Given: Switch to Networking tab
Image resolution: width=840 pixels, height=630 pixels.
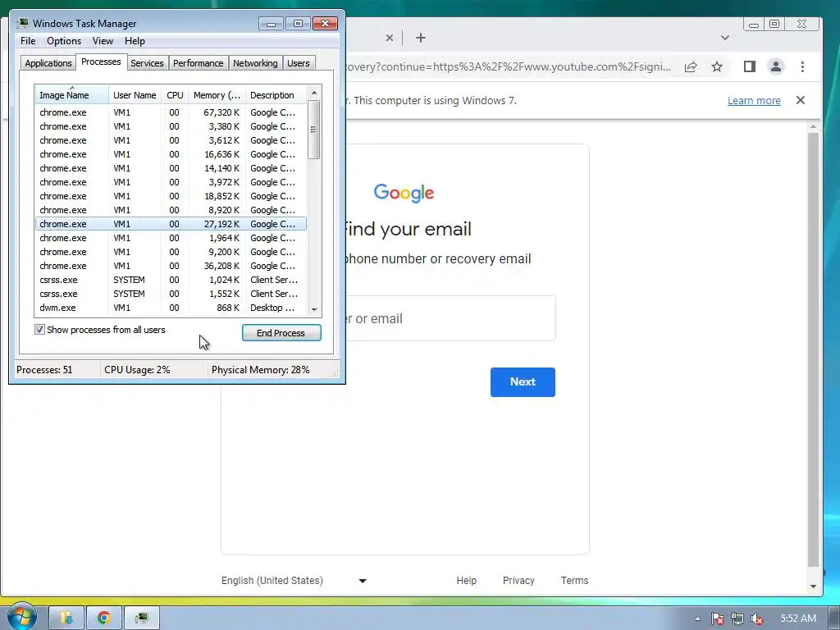Looking at the screenshot, I should click(x=255, y=63).
